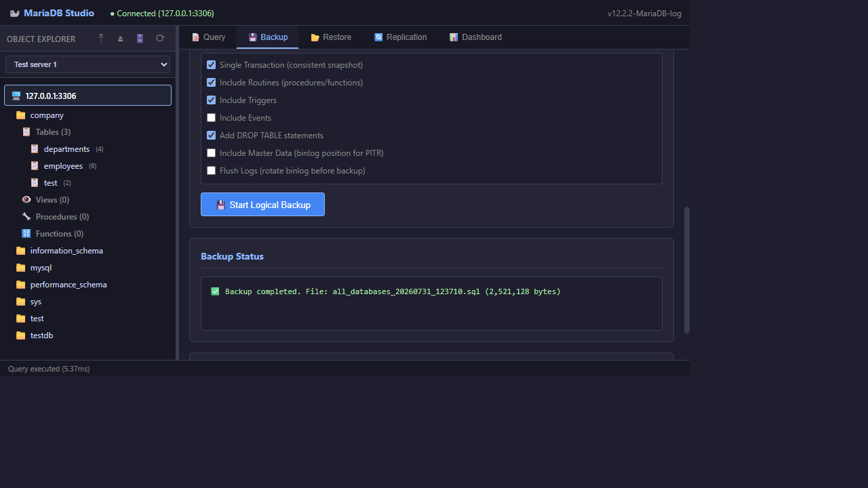Screen dimensions: 868x488
Task: Click the Functions (0) icon
Action: point(26,234)
